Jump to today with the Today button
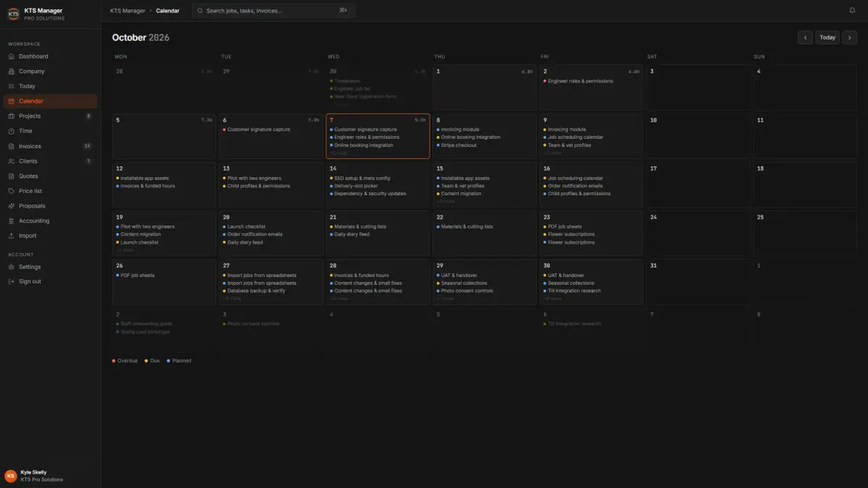The width and height of the screenshot is (868, 488). tap(827, 38)
